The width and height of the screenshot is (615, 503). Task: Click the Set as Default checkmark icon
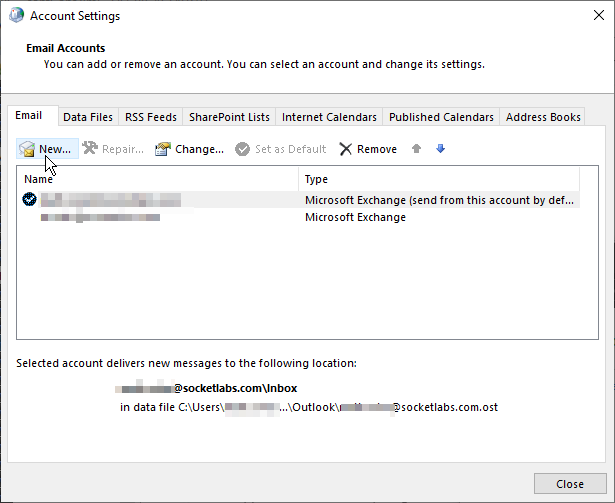(242, 149)
